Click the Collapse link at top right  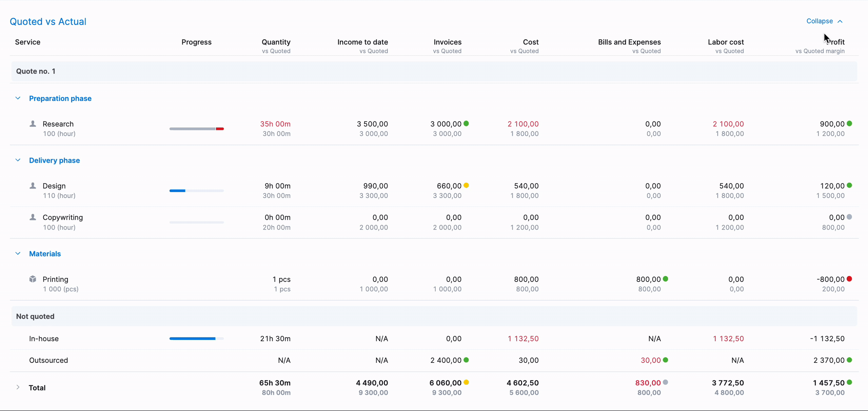coord(824,21)
